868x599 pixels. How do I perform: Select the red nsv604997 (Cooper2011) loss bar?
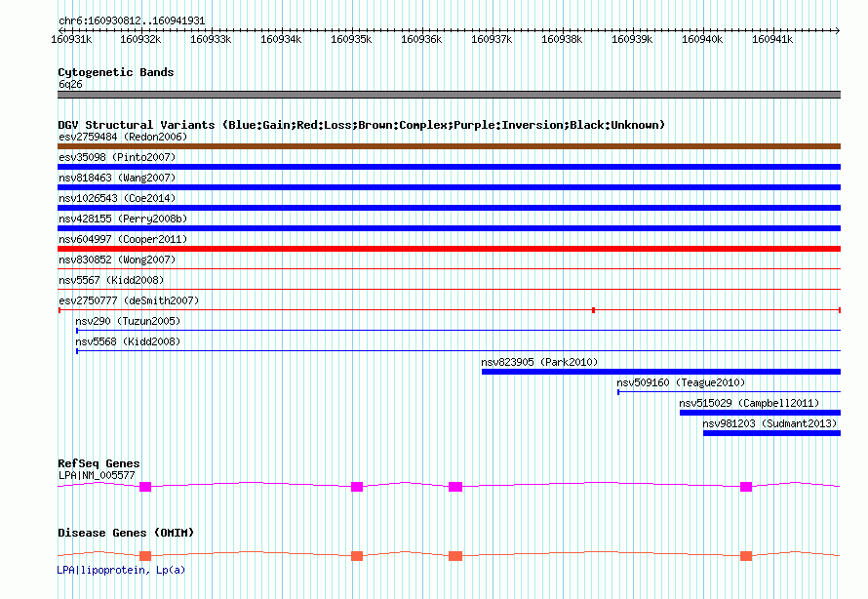coord(449,249)
